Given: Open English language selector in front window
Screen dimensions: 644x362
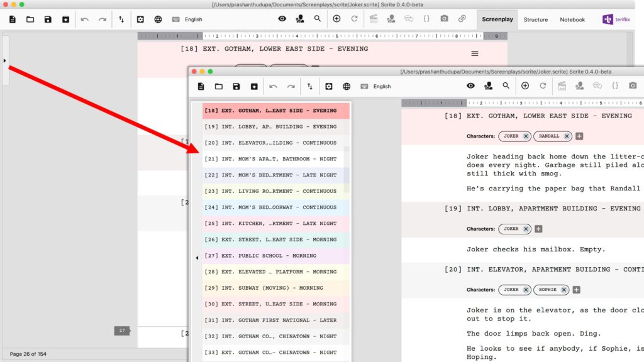Looking at the screenshot, I should coord(382,87).
